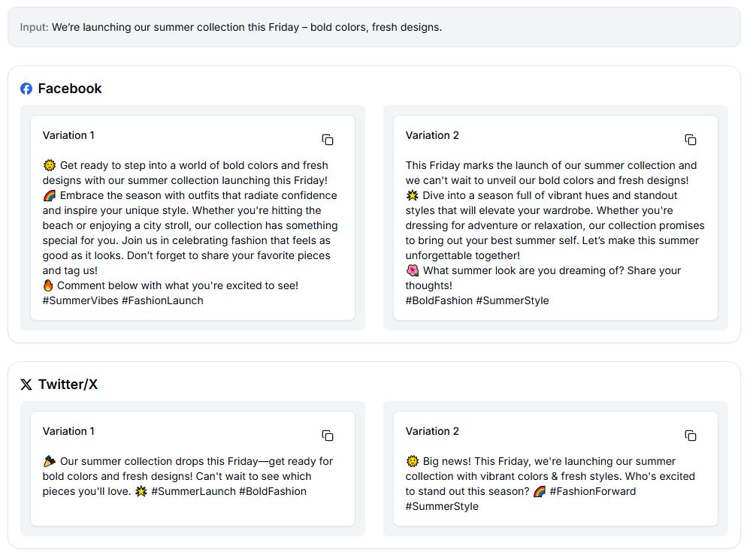Click the flower emoji in Facebook Variation 2

coord(413,270)
